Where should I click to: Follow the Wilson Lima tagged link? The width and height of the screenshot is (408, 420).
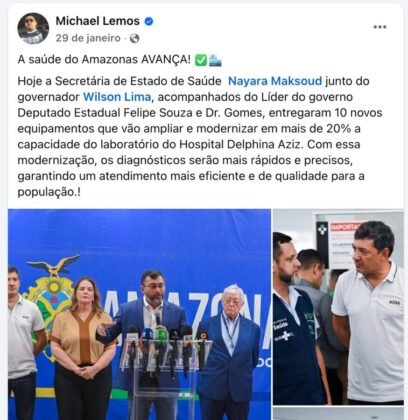[117, 97]
